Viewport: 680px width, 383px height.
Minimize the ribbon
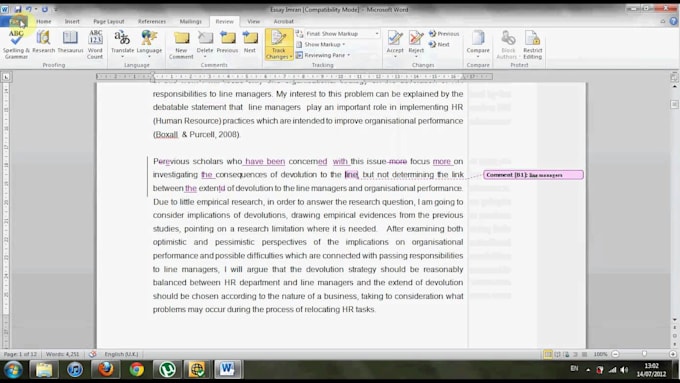(x=663, y=21)
